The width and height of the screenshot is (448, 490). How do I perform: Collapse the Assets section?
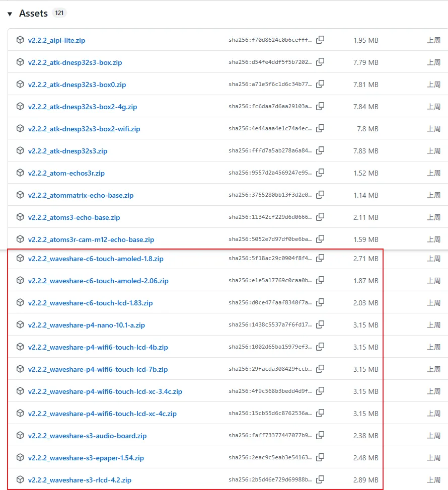[33, 13]
